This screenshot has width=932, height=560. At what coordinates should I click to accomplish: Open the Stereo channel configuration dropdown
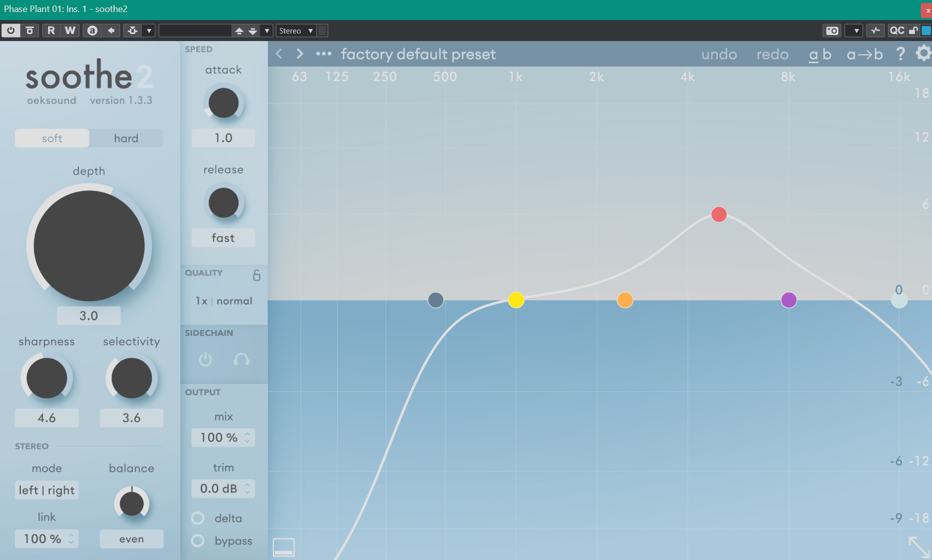(x=296, y=31)
